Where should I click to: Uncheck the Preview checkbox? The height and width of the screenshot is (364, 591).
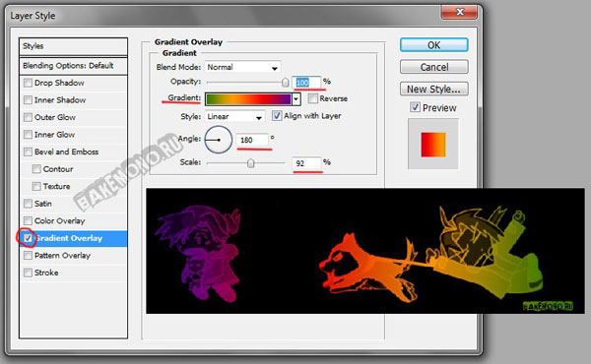[x=415, y=107]
